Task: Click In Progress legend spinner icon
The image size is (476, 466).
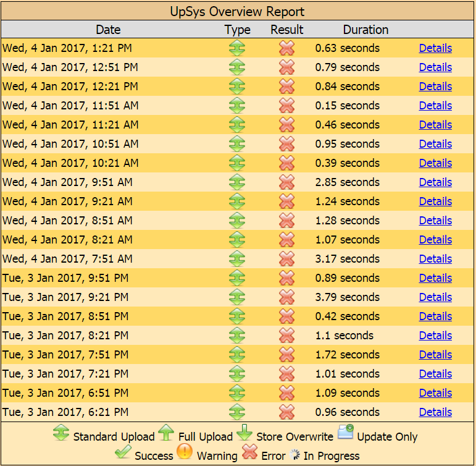Action: (x=294, y=455)
